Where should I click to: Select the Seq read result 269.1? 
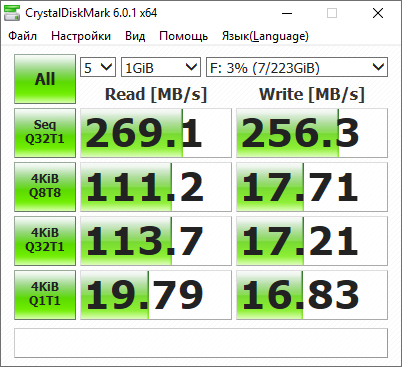(156, 133)
